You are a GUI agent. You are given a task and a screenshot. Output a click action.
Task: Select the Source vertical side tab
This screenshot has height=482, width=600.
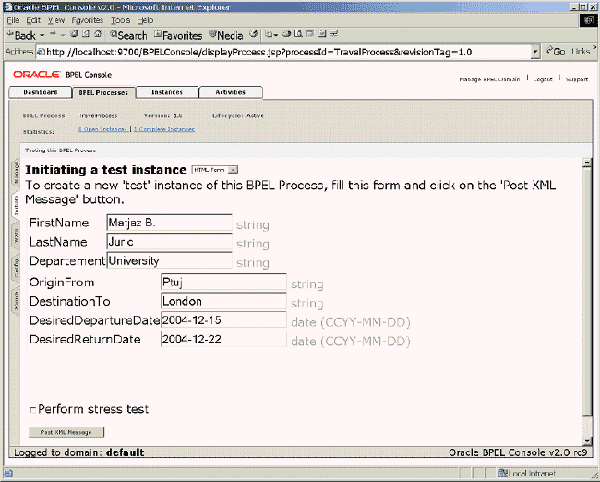point(16,301)
